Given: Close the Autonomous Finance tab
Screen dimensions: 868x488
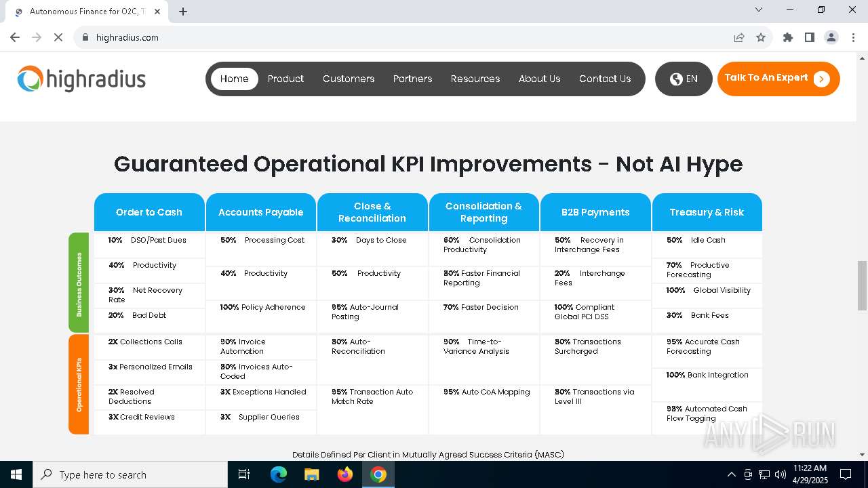Looking at the screenshot, I should (157, 12).
